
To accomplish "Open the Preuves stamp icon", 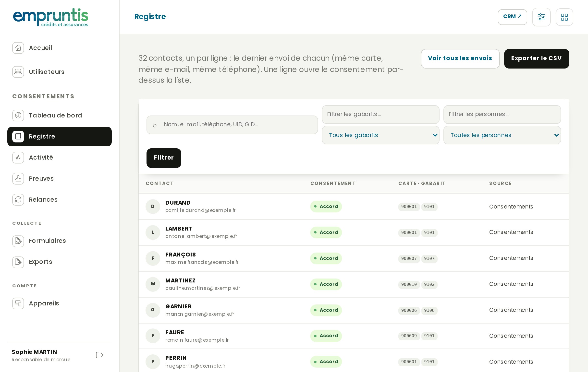I will 18,179.
